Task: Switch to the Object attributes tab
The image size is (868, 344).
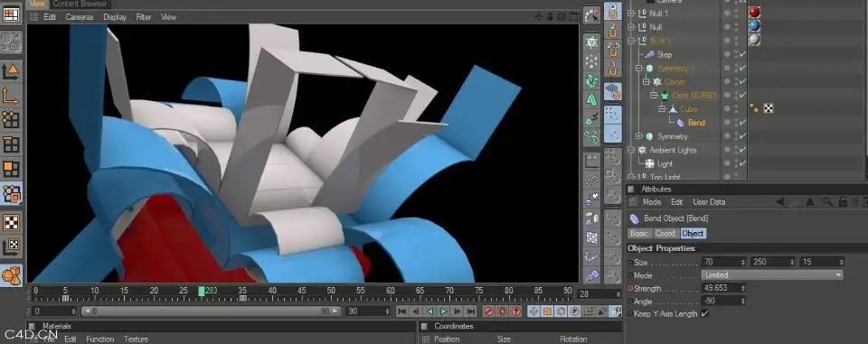Action: [x=693, y=233]
